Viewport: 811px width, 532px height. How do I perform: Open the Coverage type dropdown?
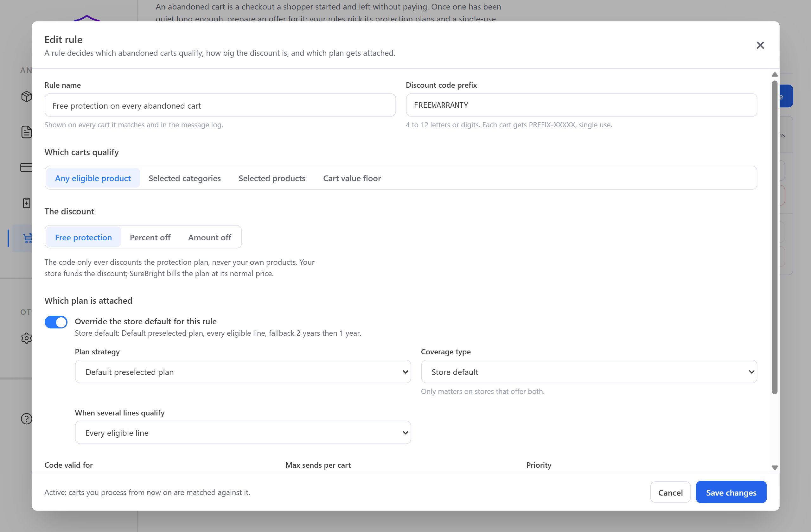[589, 371]
